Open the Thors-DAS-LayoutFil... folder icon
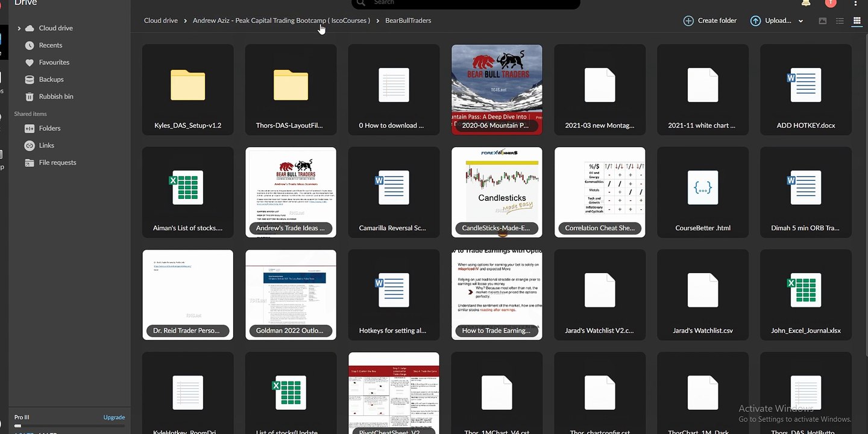 (x=291, y=85)
